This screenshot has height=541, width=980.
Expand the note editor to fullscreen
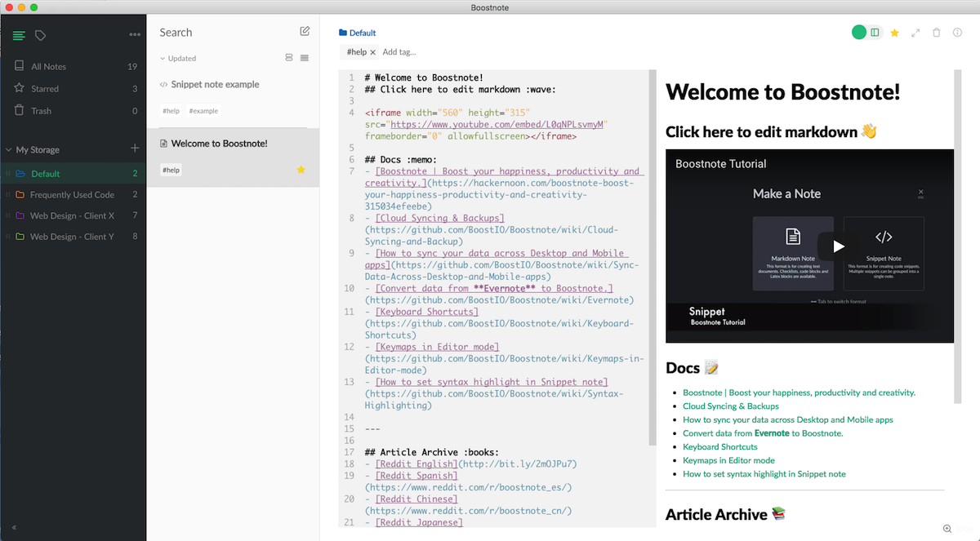point(915,33)
